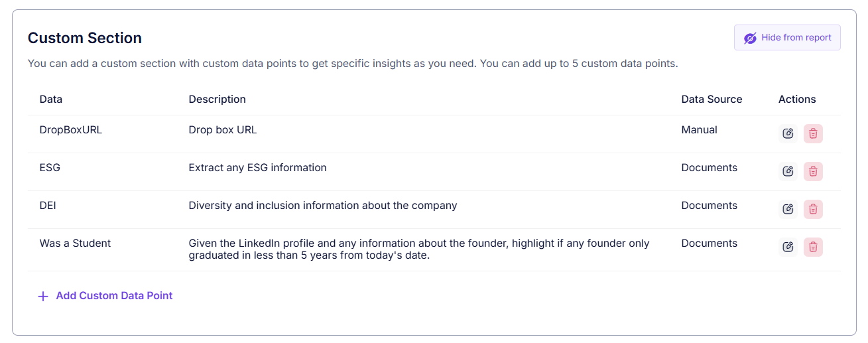This screenshot has height=343, width=868.
Task: Edit the Was a Student data point
Action: [x=788, y=247]
